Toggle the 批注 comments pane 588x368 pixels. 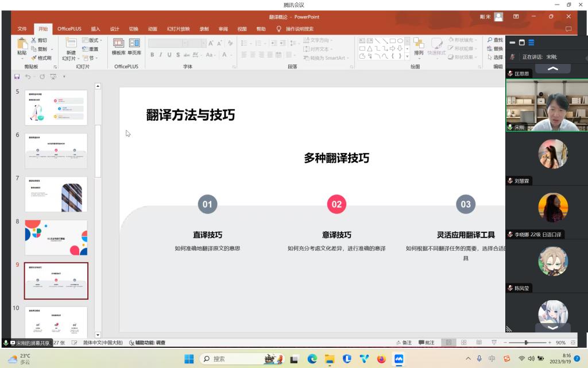(426, 343)
